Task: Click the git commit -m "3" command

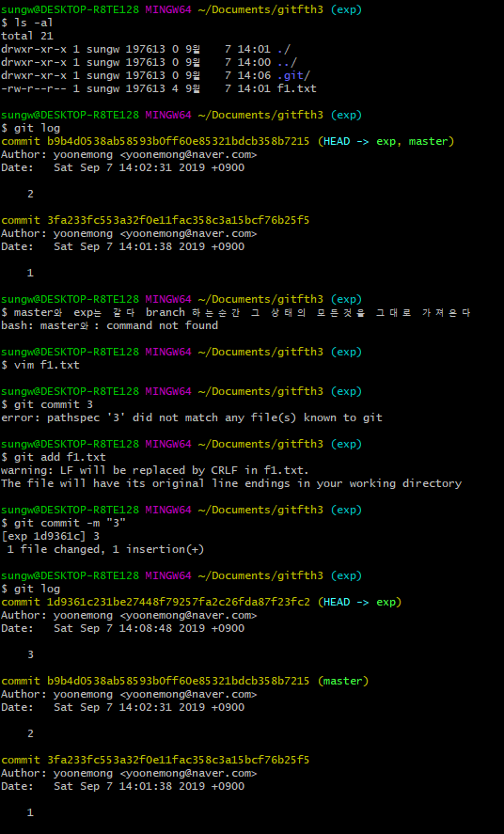Action: 70,523
